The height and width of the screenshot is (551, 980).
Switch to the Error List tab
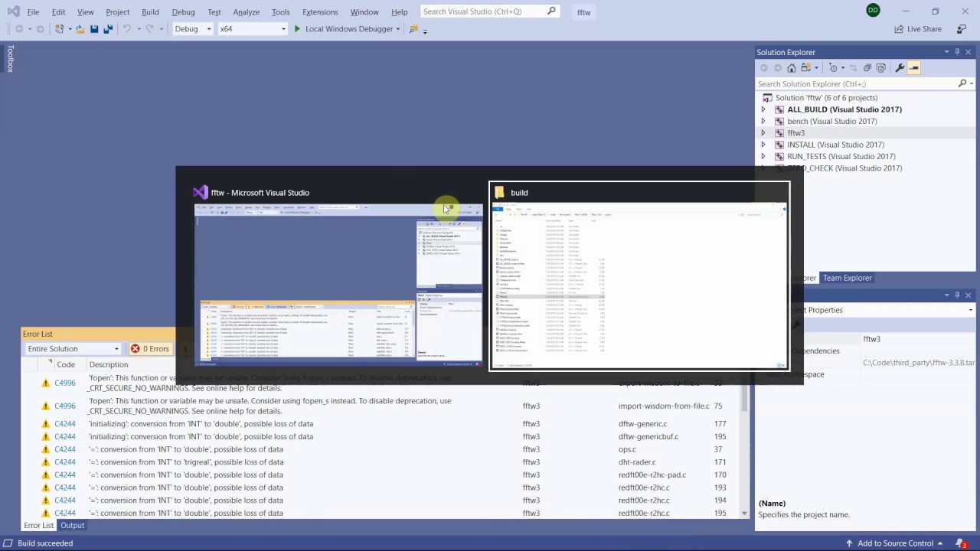point(38,526)
